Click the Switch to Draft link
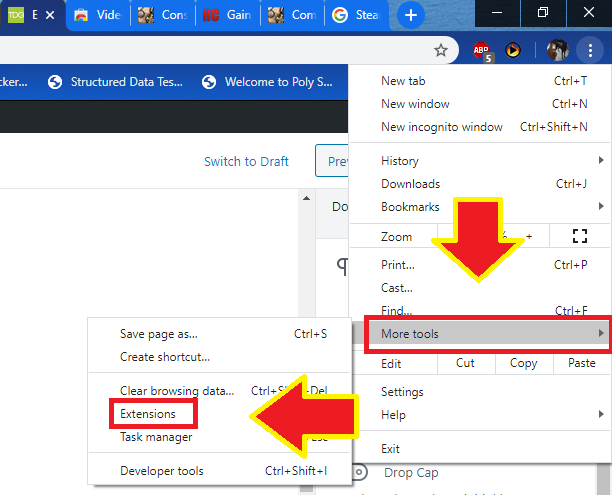The height and width of the screenshot is (495, 612). (x=246, y=161)
